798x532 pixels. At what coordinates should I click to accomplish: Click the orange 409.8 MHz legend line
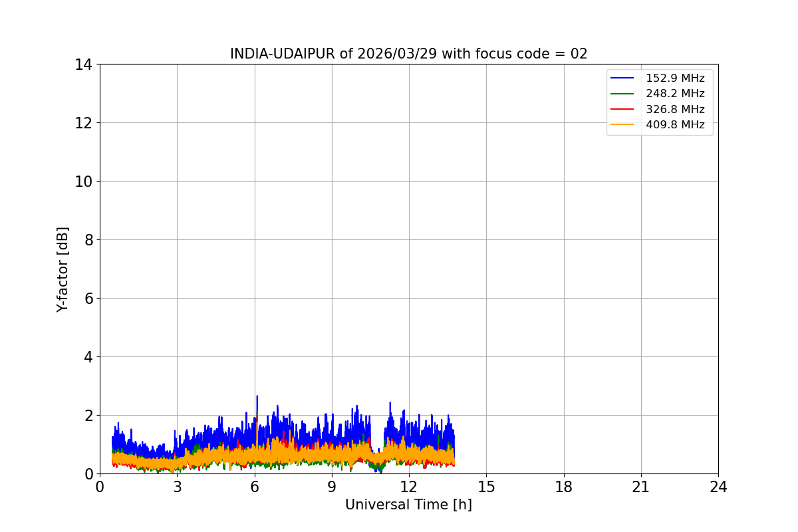pyautogui.click(x=622, y=124)
